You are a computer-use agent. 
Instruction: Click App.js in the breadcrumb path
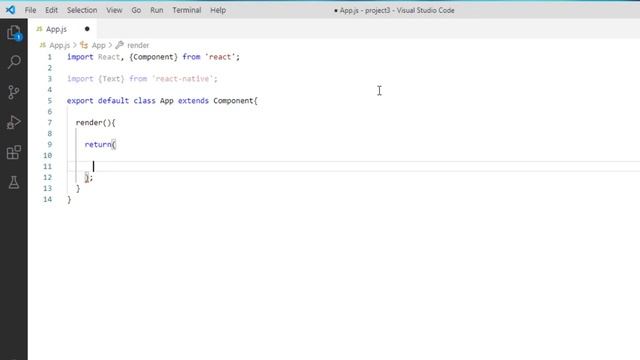click(60, 45)
